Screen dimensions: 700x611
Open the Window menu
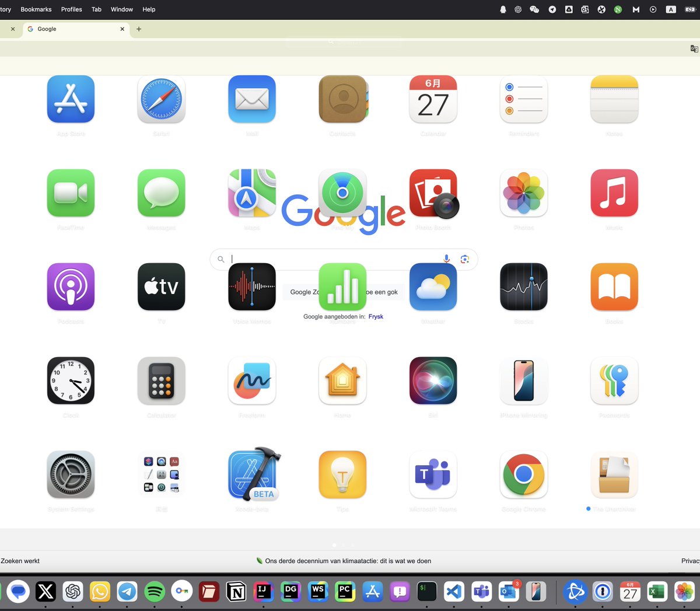[x=122, y=9]
